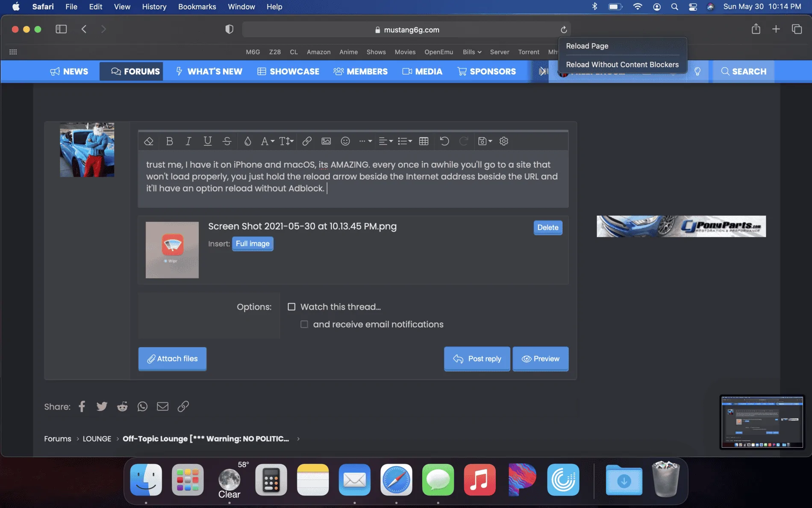The width and height of the screenshot is (812, 508).
Task: Toggle bold formatting in editor
Action: tap(169, 141)
